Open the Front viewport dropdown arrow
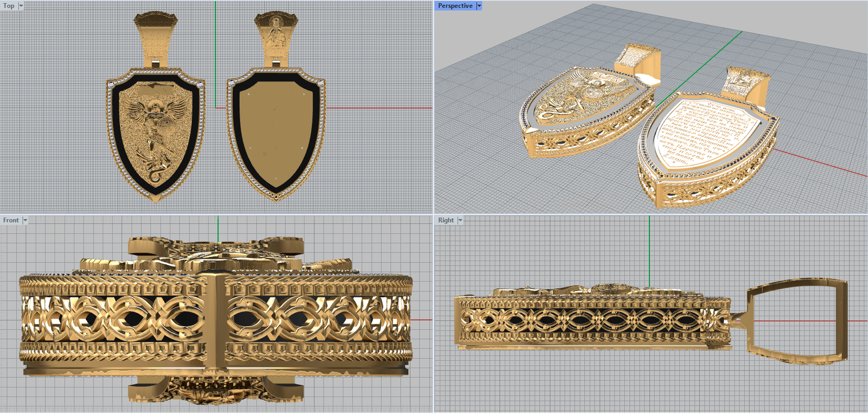 (x=25, y=220)
